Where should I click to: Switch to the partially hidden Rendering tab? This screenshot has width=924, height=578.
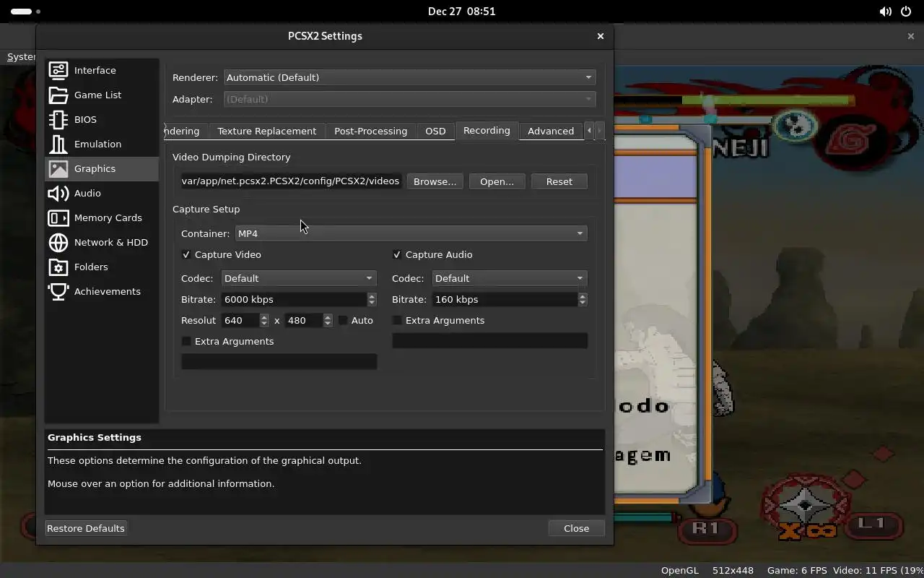(186, 131)
